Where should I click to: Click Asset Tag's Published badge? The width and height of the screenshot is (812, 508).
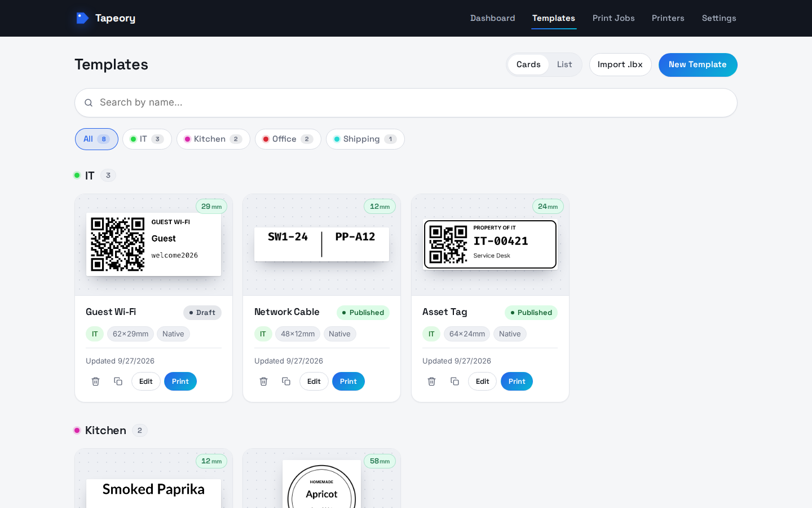pos(531,313)
